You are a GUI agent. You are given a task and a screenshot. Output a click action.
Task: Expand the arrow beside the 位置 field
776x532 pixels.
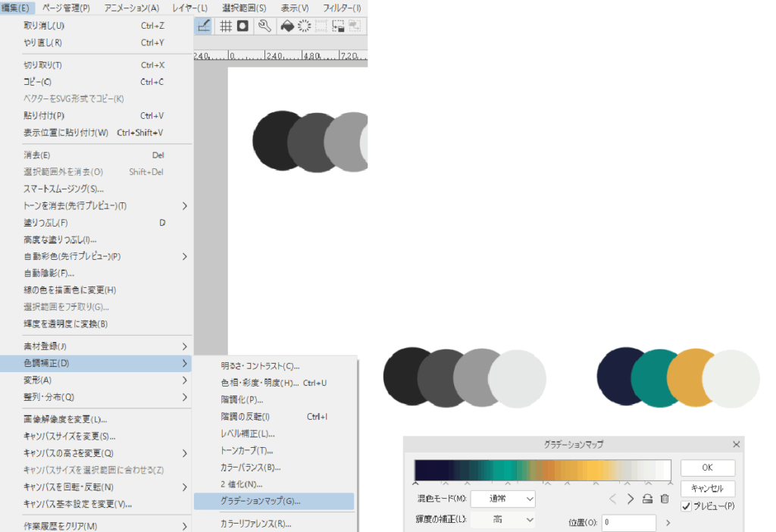click(x=668, y=523)
